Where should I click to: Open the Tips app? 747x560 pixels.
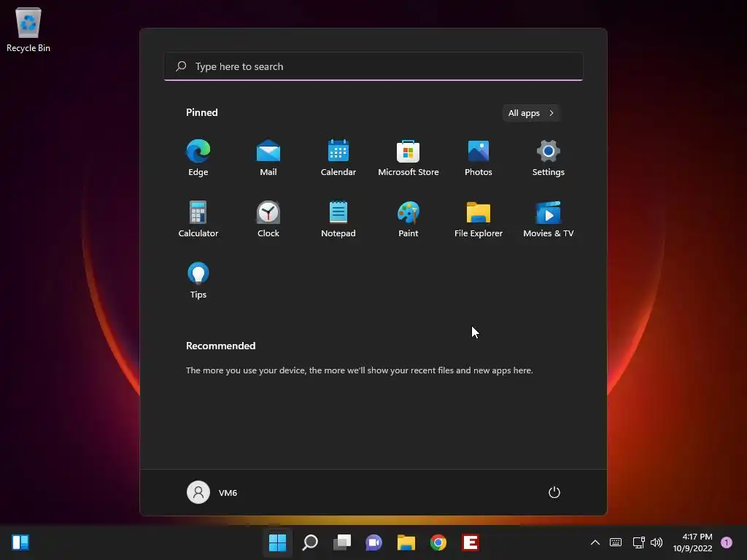[198, 281]
